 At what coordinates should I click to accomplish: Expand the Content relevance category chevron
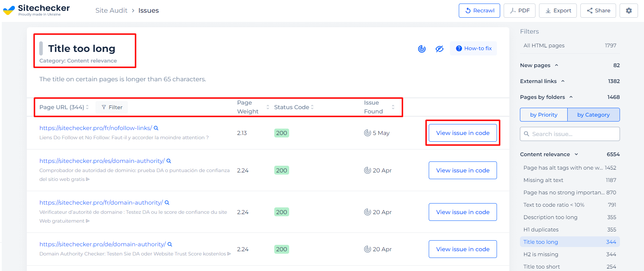[576, 154]
